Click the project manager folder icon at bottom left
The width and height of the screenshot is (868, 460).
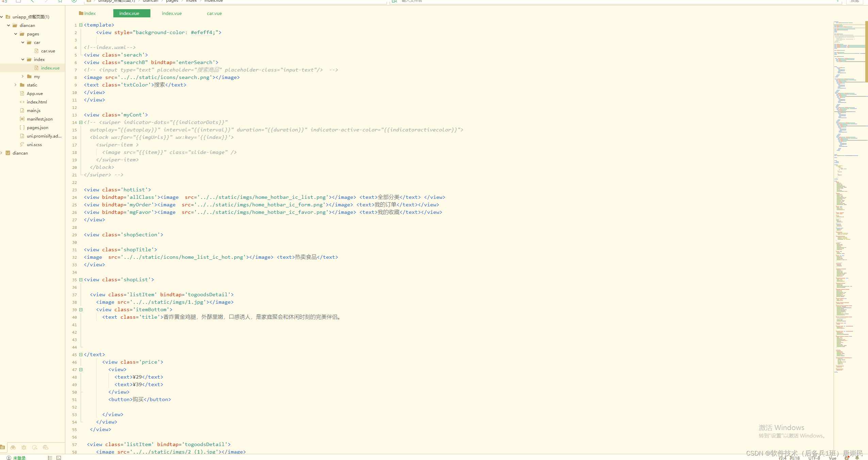[x=2, y=447]
